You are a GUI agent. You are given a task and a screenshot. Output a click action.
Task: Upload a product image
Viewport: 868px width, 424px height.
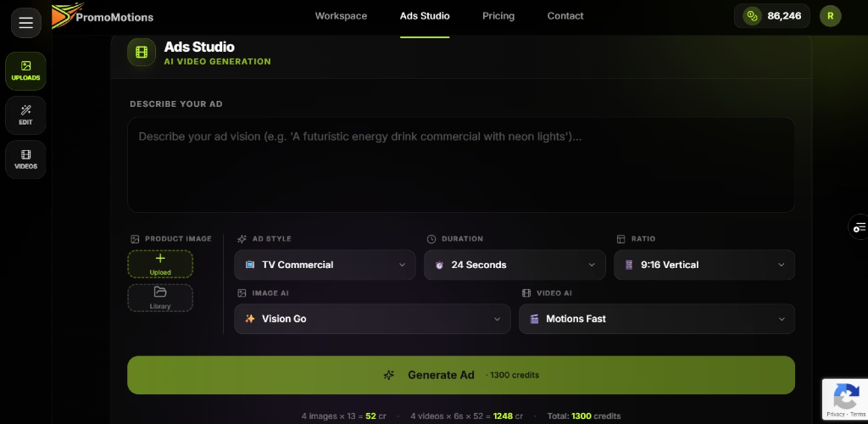click(160, 264)
